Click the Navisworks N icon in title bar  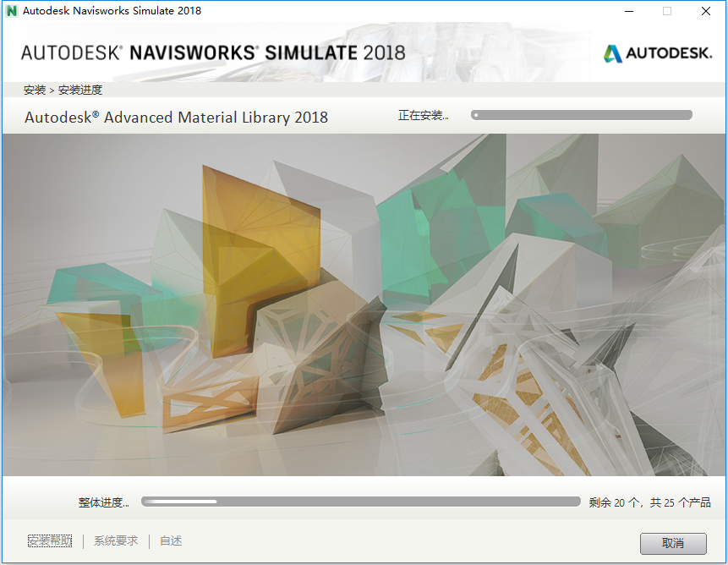[x=12, y=11]
